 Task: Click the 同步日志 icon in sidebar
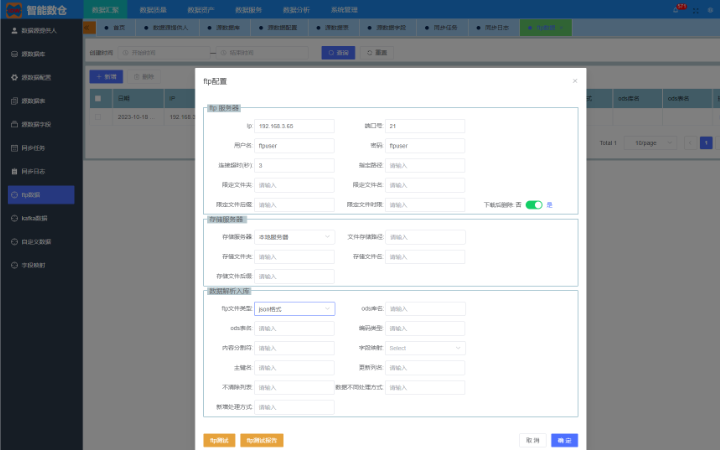[x=14, y=171]
